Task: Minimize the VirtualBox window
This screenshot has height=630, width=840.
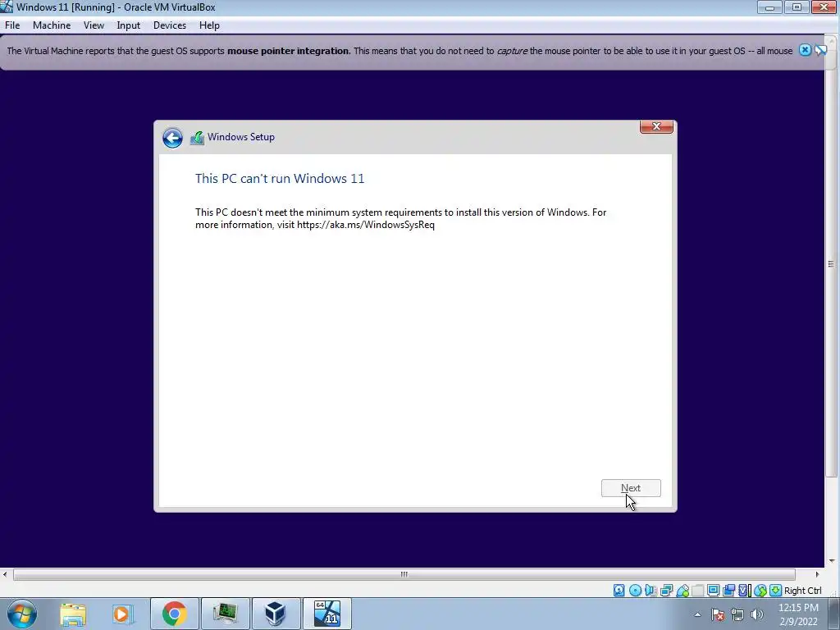Action: tap(769, 7)
